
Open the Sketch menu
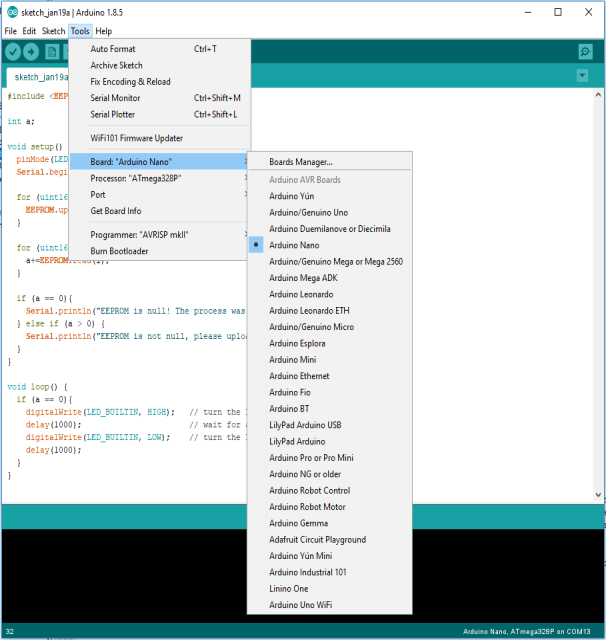click(x=53, y=31)
